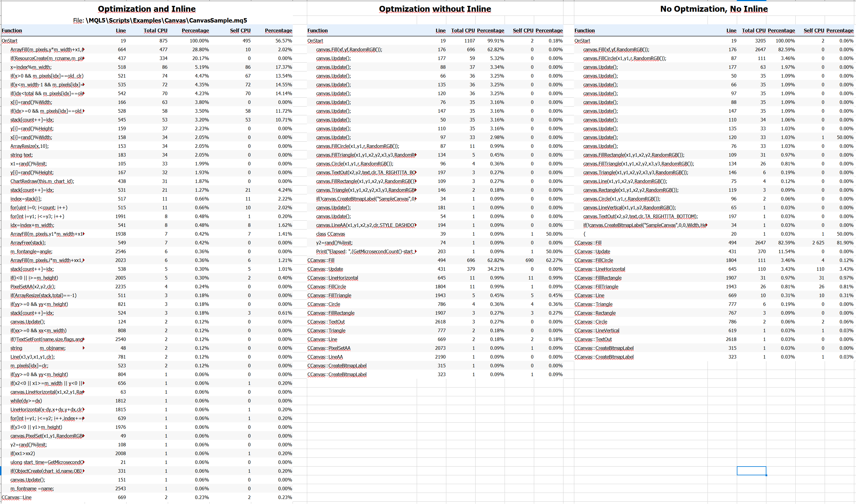
Task: Click the 'Optmization without Inline' heading
Action: (x=435, y=9)
